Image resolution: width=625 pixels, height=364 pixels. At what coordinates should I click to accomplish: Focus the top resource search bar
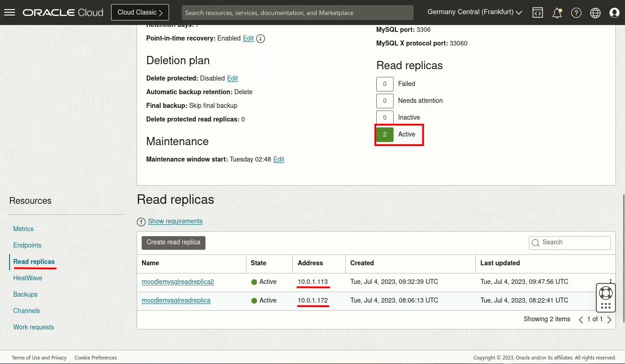(x=297, y=13)
